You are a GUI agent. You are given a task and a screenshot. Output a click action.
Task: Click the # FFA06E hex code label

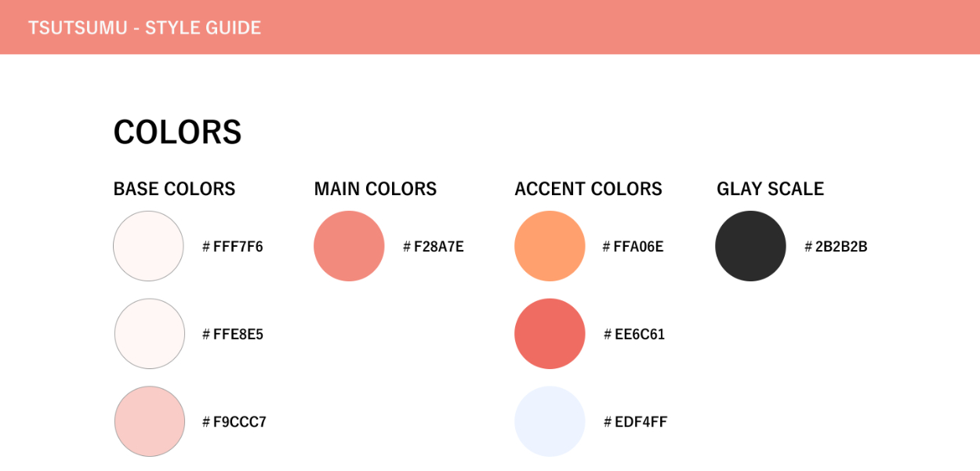pyautogui.click(x=633, y=247)
